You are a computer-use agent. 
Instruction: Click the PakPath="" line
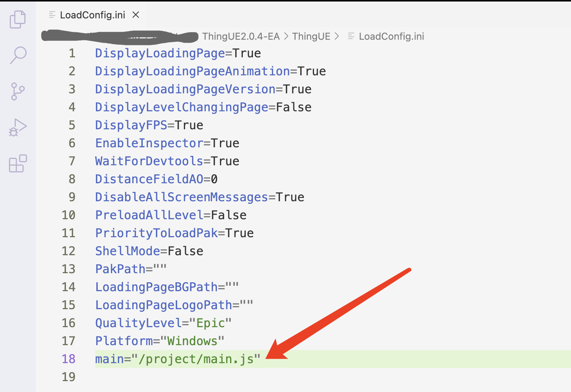131,269
